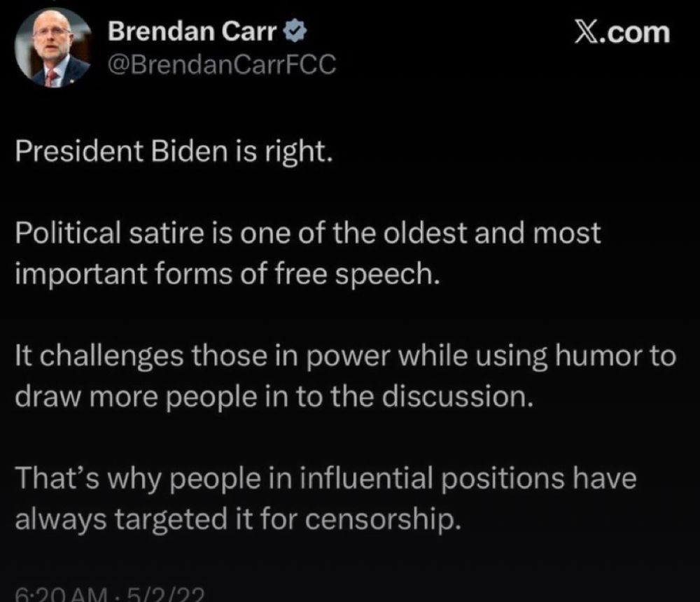
Task: Click the line starting "That's why people in influential"
Action: pos(326,479)
